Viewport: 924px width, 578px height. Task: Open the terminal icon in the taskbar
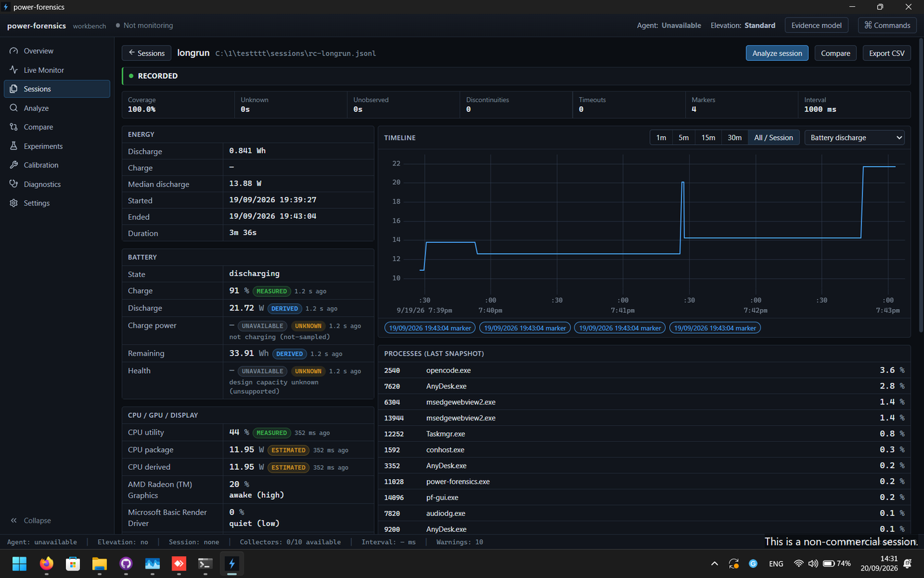point(205,563)
